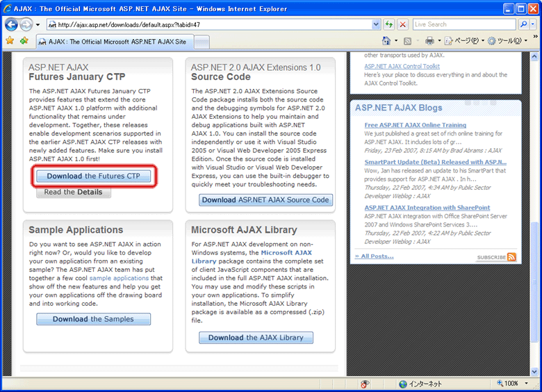
Task: Open Read the Details button
Action: tap(74, 193)
